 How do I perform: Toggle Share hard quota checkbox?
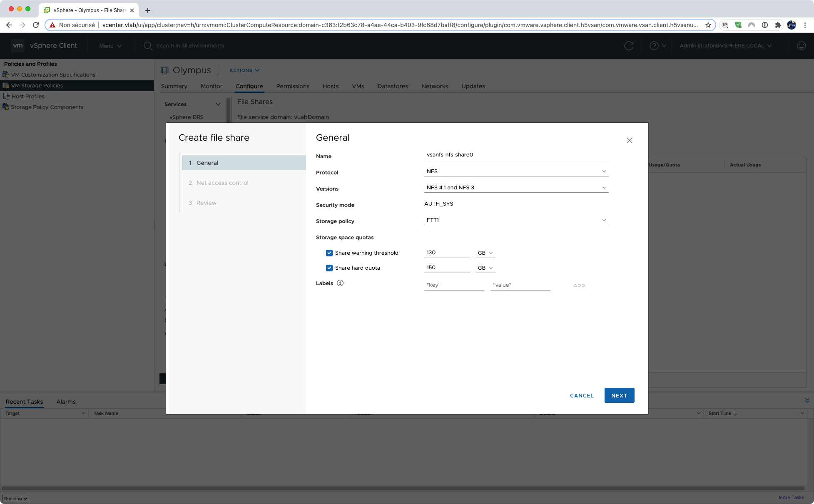click(329, 268)
